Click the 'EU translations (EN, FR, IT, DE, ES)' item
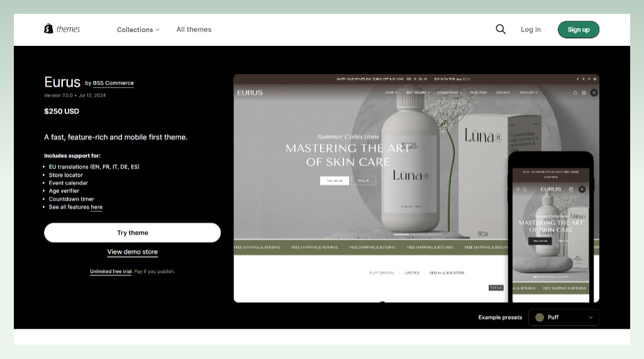 click(x=94, y=167)
